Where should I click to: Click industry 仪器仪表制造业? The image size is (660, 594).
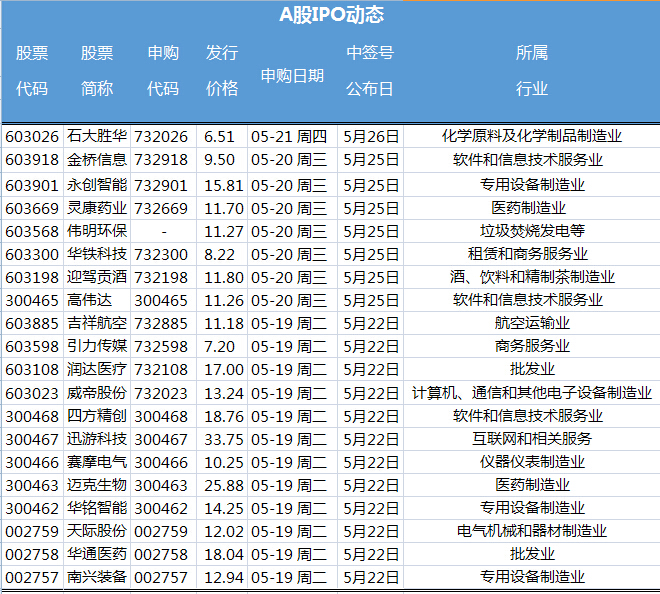(532, 462)
